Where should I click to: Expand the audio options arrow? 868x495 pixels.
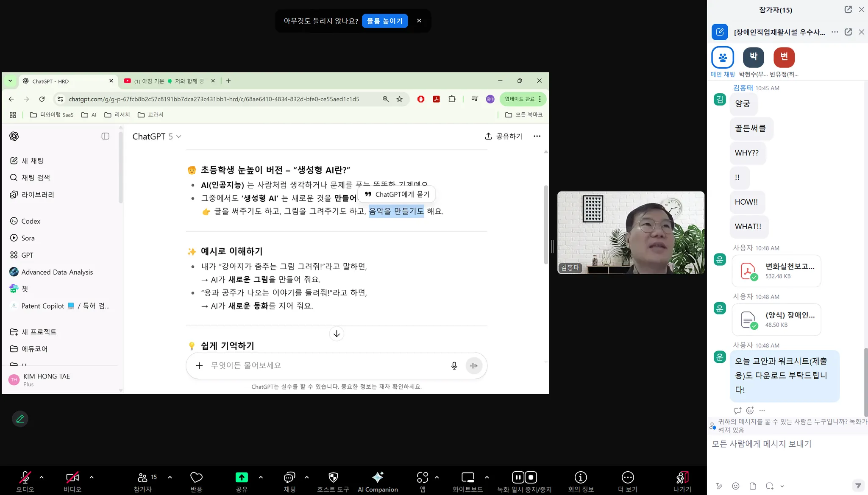(x=42, y=477)
